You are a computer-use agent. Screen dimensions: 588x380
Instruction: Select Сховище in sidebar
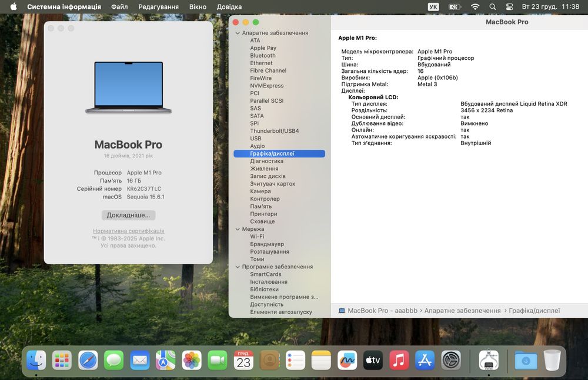point(262,221)
